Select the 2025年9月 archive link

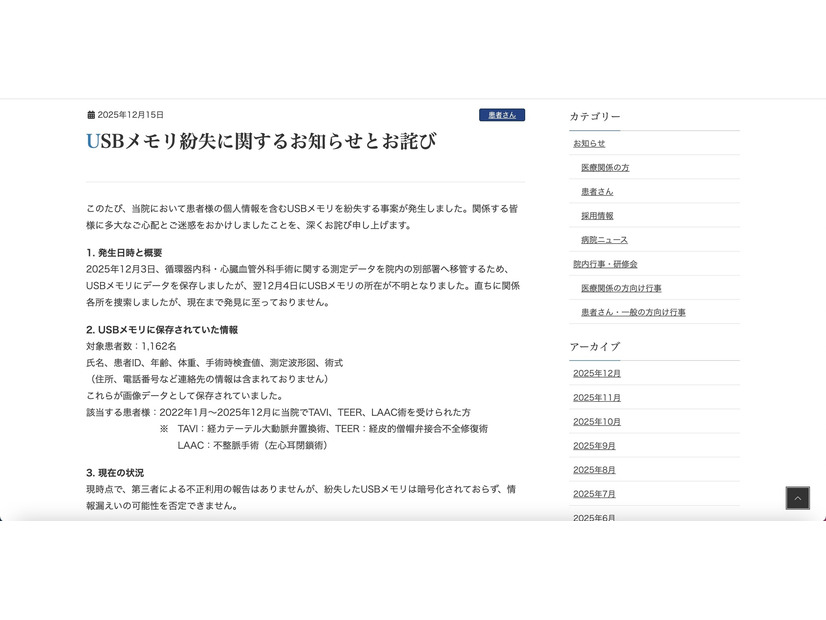pyautogui.click(x=594, y=445)
